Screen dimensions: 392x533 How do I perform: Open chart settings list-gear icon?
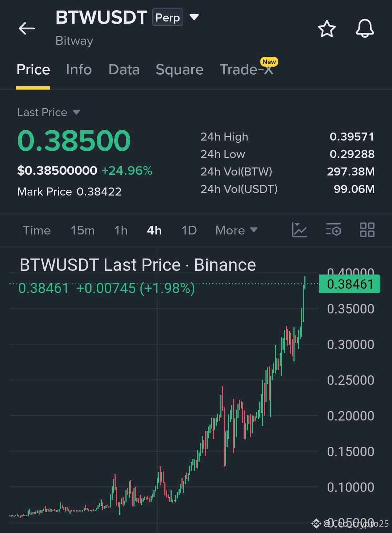pos(333,230)
